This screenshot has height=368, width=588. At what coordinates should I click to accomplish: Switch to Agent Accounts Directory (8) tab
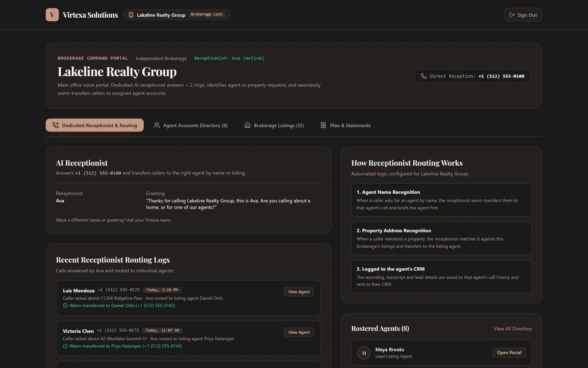[191, 125]
